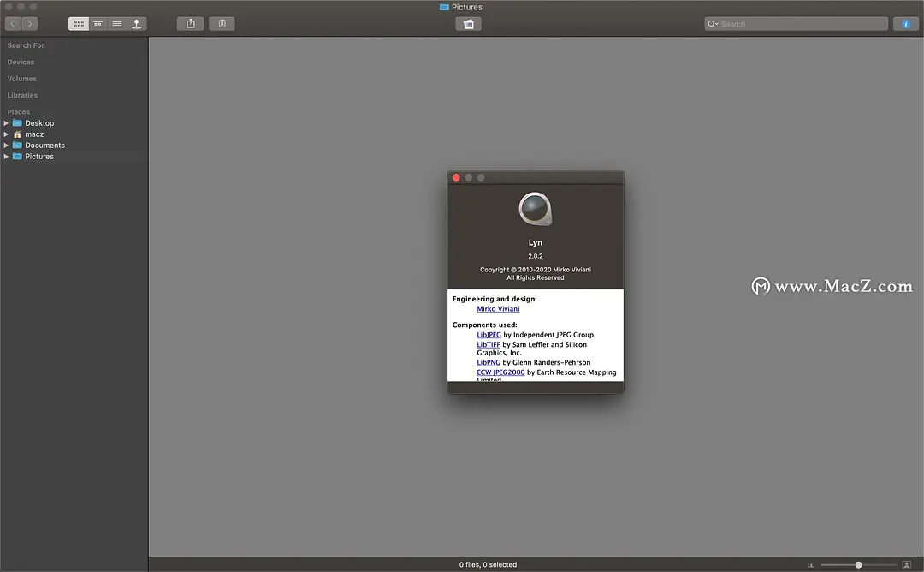This screenshot has width=924, height=572.
Task: Open the Mirko Viviani link
Action: (x=498, y=309)
